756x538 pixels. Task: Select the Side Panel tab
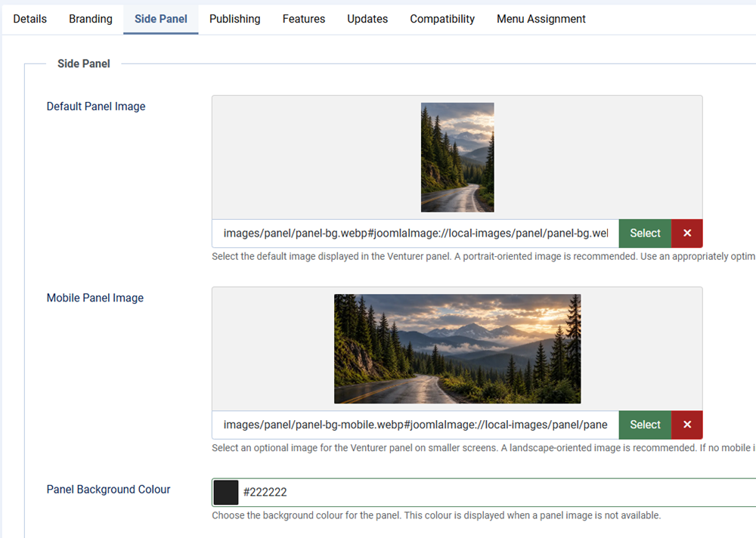click(x=160, y=19)
